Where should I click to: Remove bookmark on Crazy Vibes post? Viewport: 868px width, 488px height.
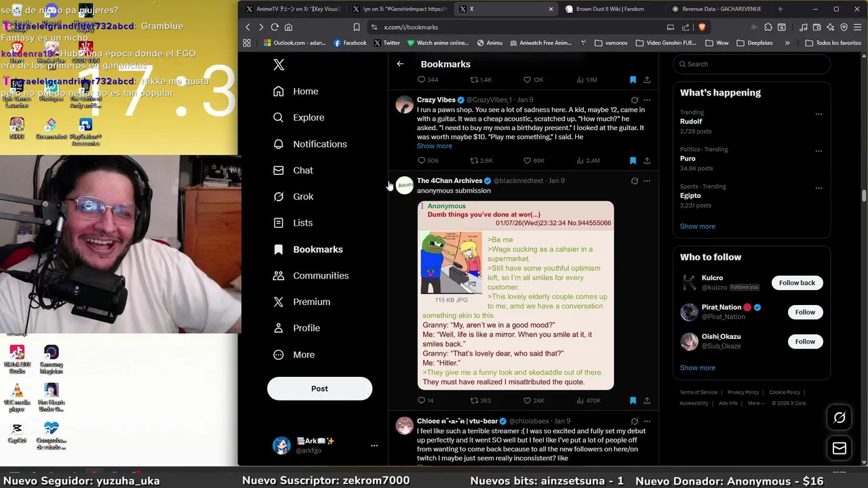point(633,161)
